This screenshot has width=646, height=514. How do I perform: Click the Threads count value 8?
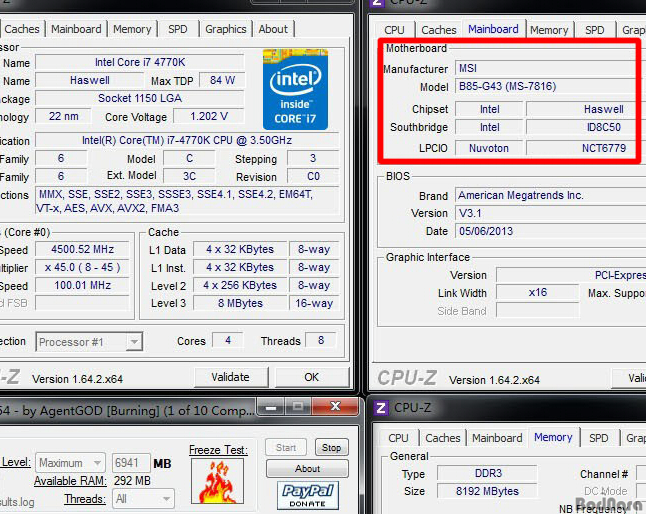(x=321, y=340)
